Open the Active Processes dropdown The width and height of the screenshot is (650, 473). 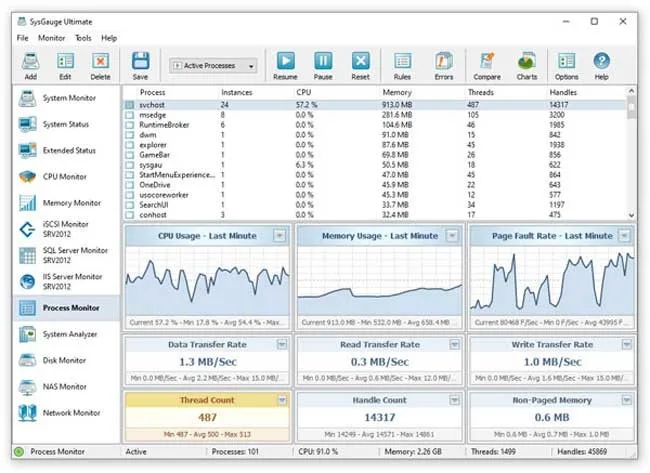click(213, 66)
